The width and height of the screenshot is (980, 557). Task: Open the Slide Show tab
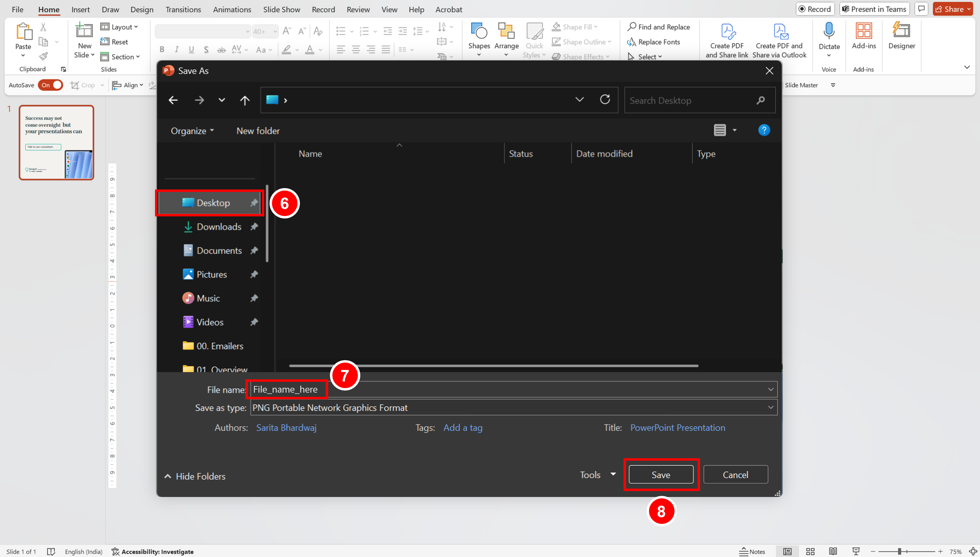281,9
